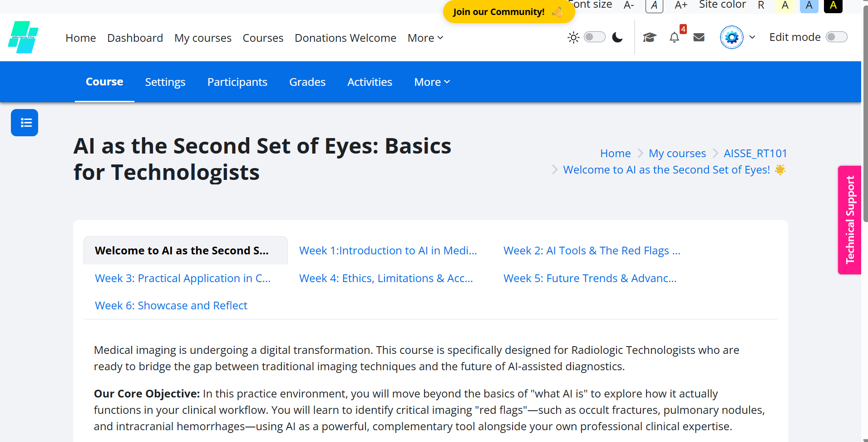Viewport: 868px width, 442px height.
Task: Click the 'Our Core Objective:' bold text
Action: click(x=147, y=393)
